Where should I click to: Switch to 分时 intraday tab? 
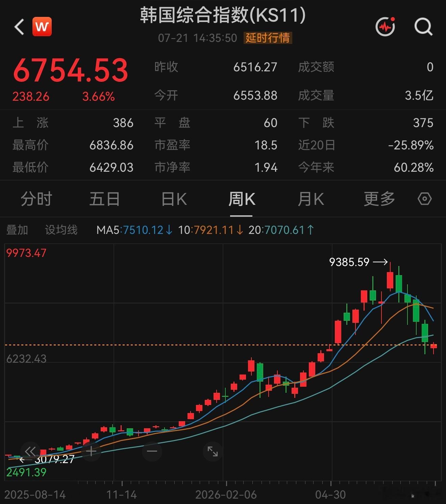point(36,199)
